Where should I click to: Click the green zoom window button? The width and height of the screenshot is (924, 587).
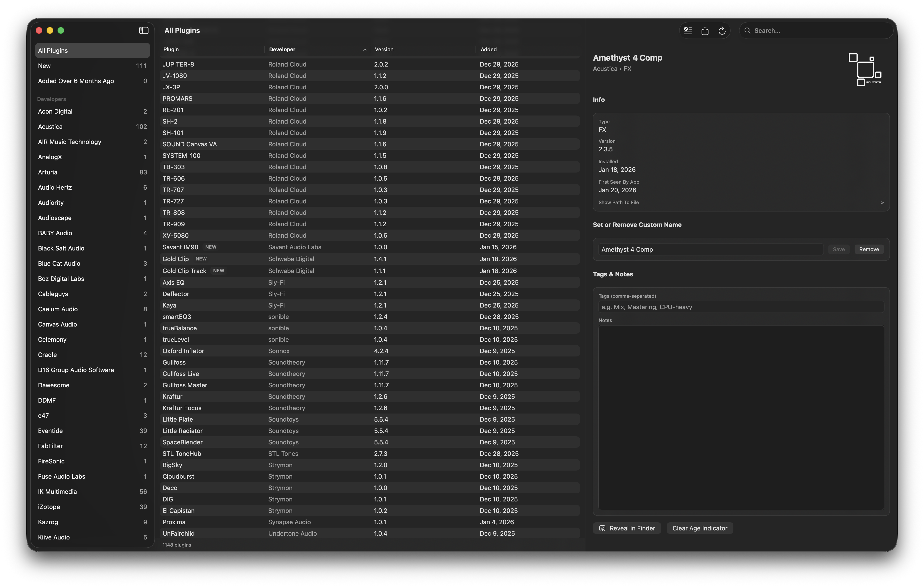[61, 30]
